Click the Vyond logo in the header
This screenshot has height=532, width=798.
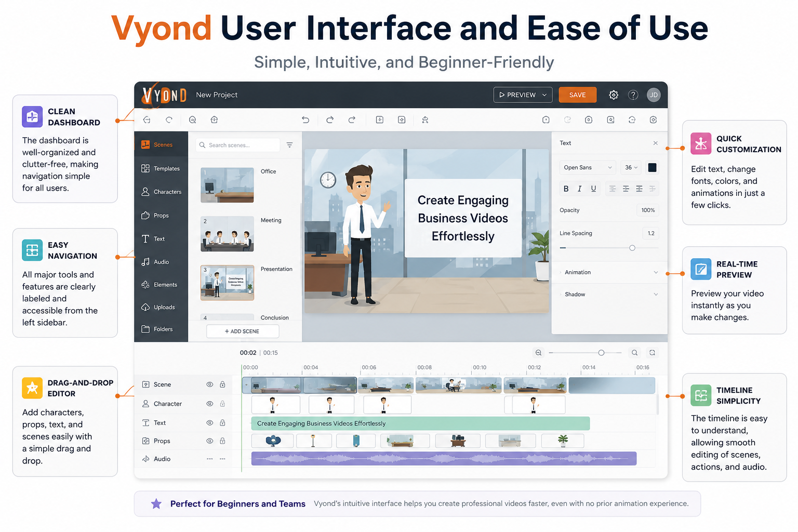tap(164, 95)
